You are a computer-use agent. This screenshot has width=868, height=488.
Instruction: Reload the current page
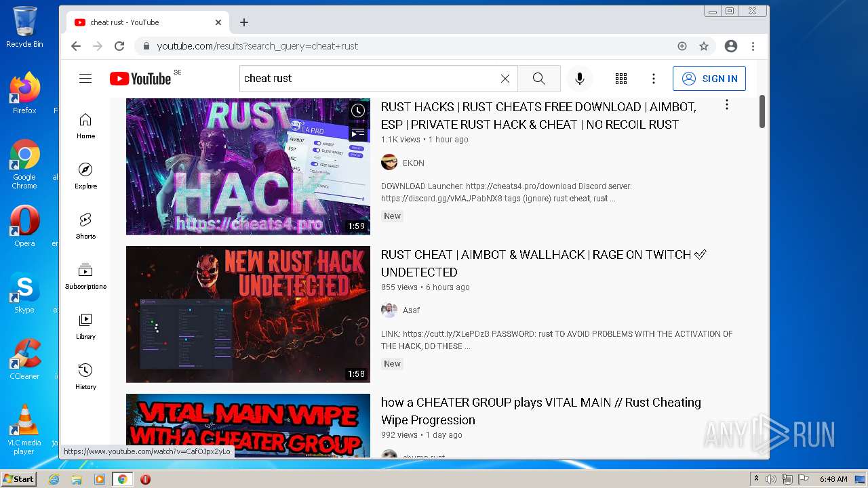[x=119, y=46]
